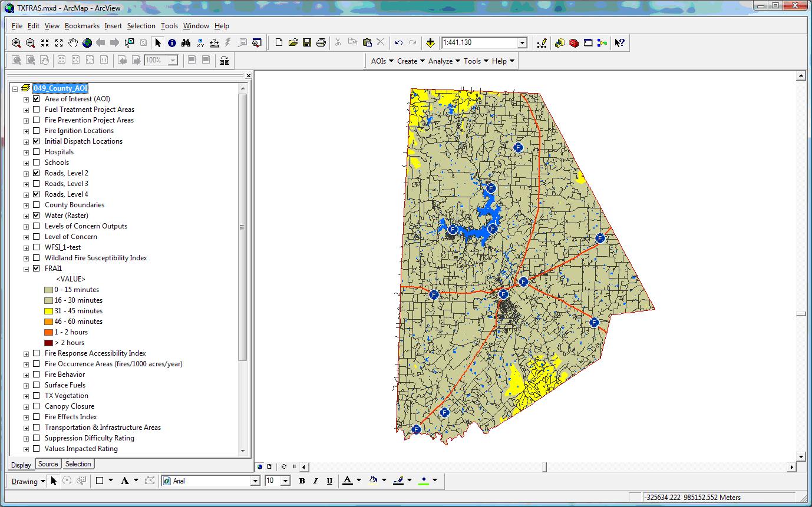
Task: Expand the Fire Behavior layer
Action: click(x=26, y=375)
